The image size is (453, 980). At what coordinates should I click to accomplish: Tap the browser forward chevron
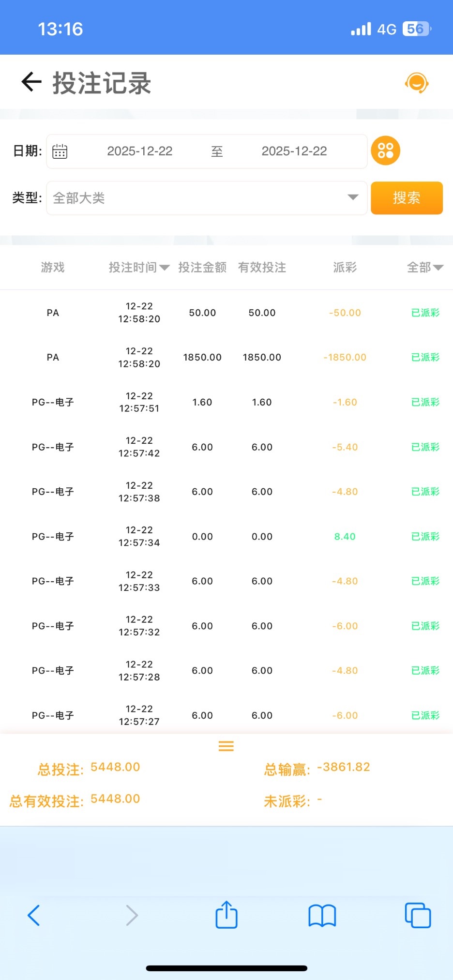tap(132, 915)
